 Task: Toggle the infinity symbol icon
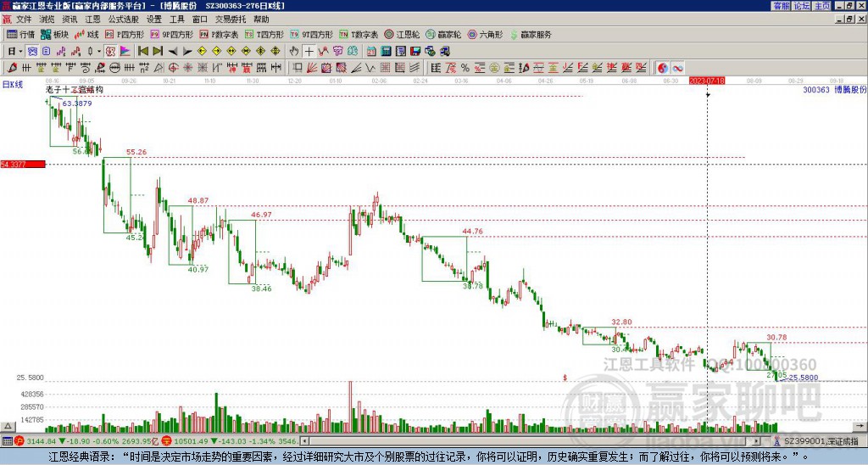(677, 68)
